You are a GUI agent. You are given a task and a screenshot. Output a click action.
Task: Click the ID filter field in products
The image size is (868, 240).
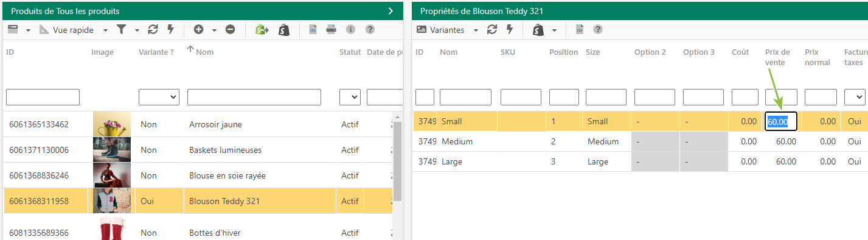(x=43, y=97)
